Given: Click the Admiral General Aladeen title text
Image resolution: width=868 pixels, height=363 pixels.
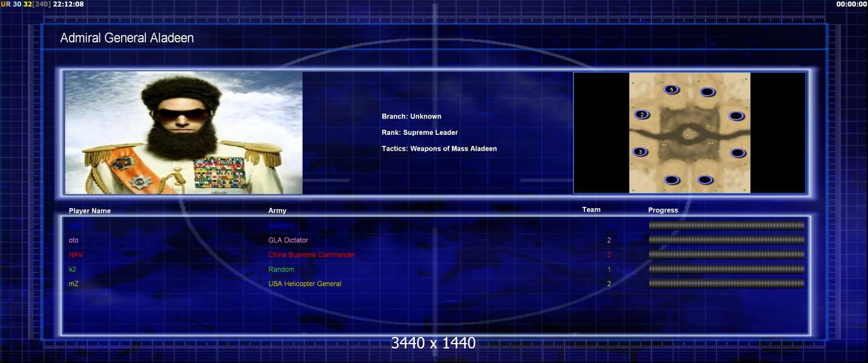Looking at the screenshot, I should tap(127, 38).
